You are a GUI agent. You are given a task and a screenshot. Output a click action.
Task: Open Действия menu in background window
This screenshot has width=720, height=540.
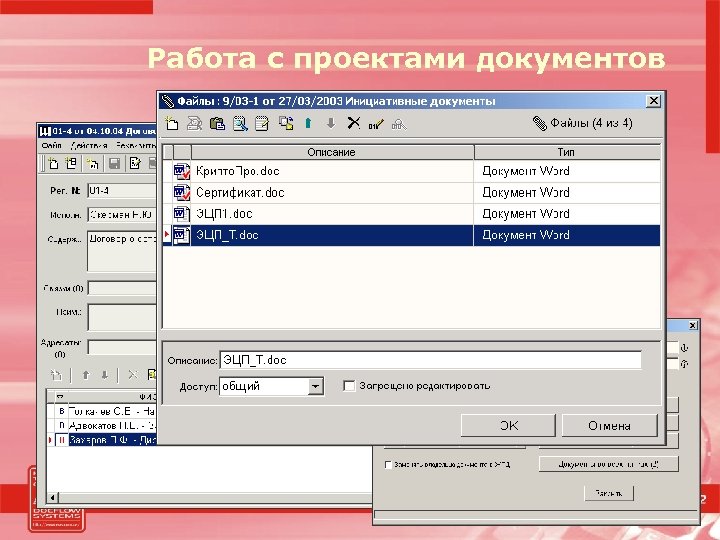coord(89,145)
